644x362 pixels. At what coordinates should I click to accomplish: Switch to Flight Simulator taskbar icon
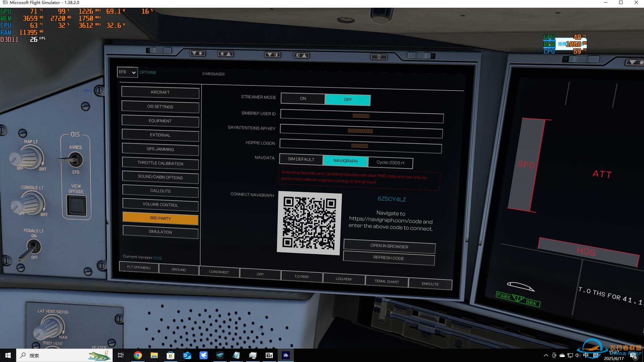click(286, 355)
